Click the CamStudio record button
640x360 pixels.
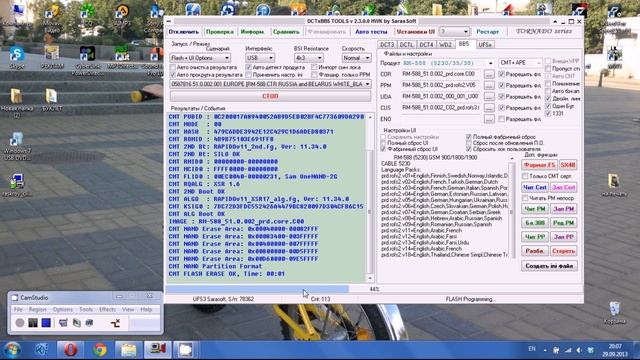click(x=20, y=323)
